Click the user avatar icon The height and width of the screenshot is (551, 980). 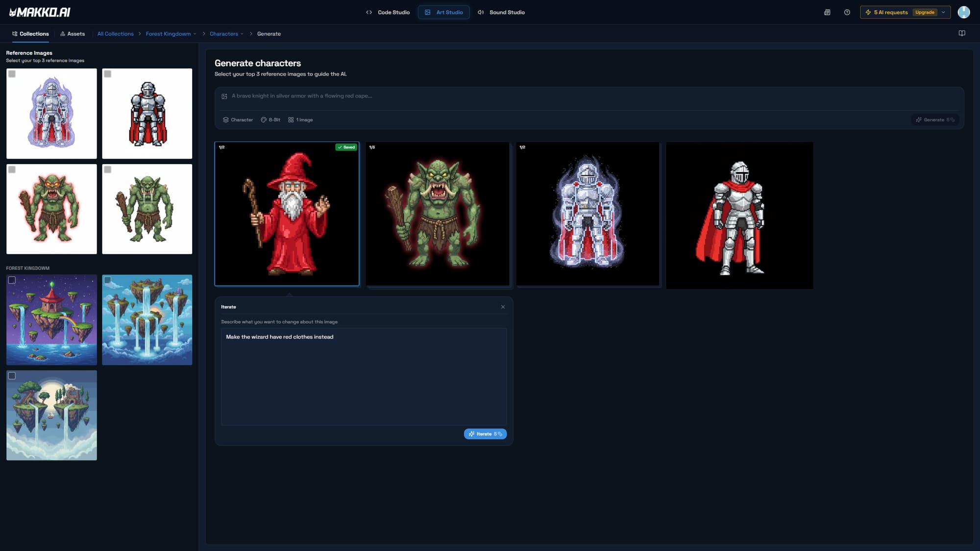963,12
